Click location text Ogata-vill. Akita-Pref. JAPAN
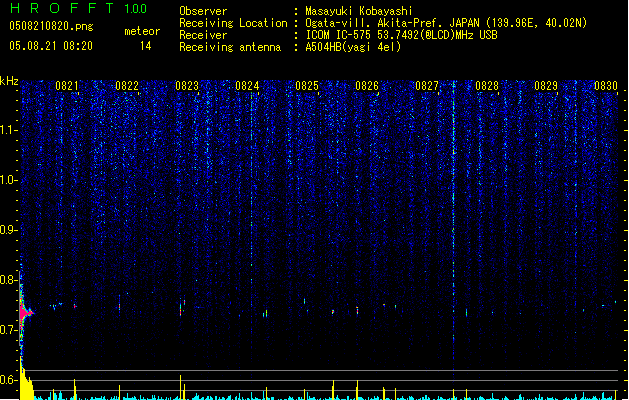Image resolution: width=629 pixels, height=400 pixels. [392, 23]
